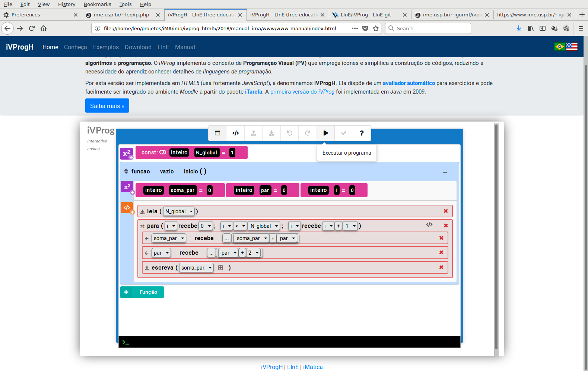The height and width of the screenshot is (371, 588).
Task: Open the Exemplos navigation menu item
Action: 106,47
